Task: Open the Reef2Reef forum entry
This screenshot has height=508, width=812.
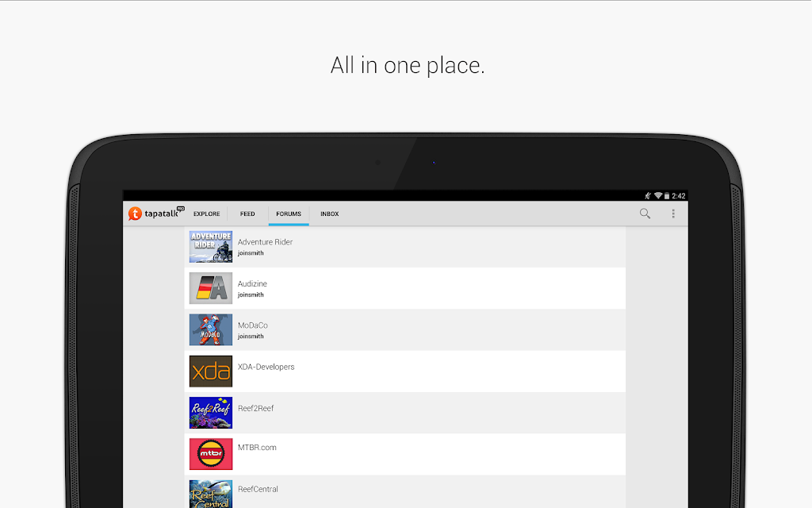Action: pos(405,413)
